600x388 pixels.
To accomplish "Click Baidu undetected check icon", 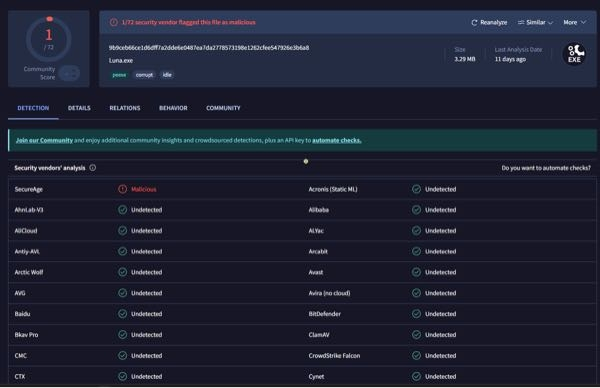I will (122, 314).
